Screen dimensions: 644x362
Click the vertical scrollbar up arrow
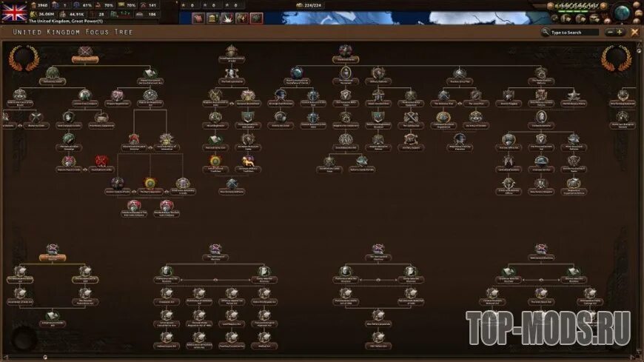(x=639, y=45)
